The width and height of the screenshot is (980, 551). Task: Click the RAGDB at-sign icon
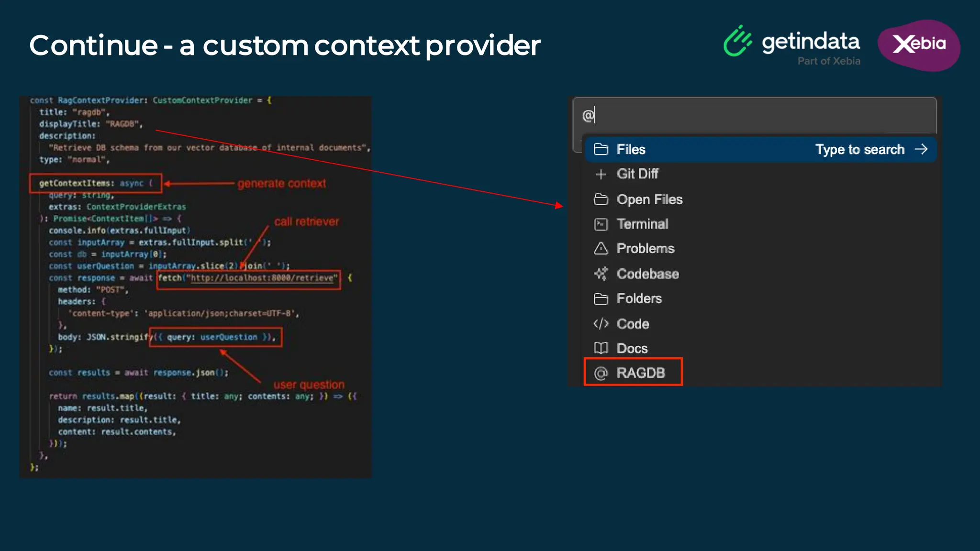point(601,373)
